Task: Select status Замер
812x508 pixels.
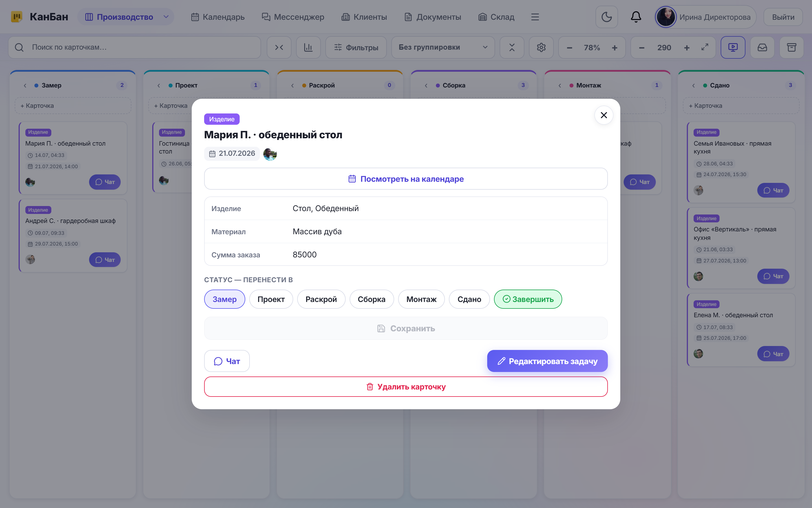Action: coord(224,299)
